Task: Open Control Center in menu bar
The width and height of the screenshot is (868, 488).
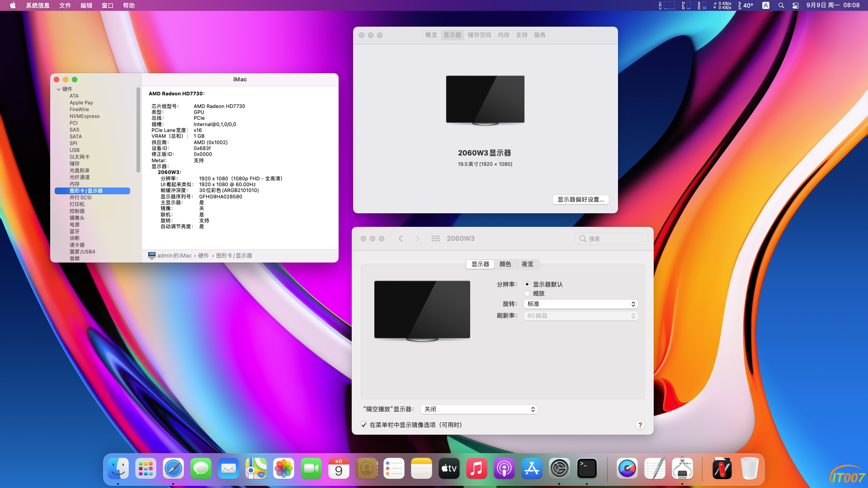Action: (796, 5)
